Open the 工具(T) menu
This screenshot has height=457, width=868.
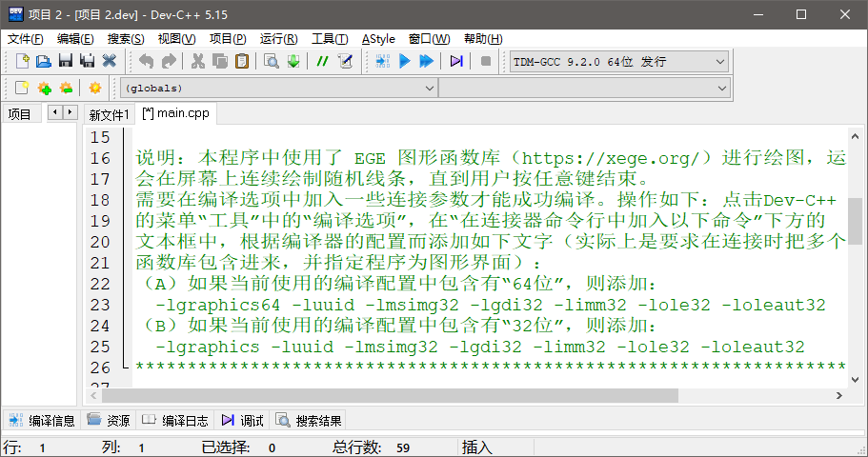pos(330,39)
